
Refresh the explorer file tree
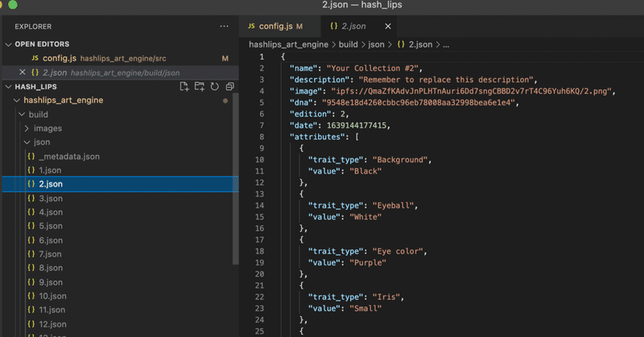click(x=214, y=87)
